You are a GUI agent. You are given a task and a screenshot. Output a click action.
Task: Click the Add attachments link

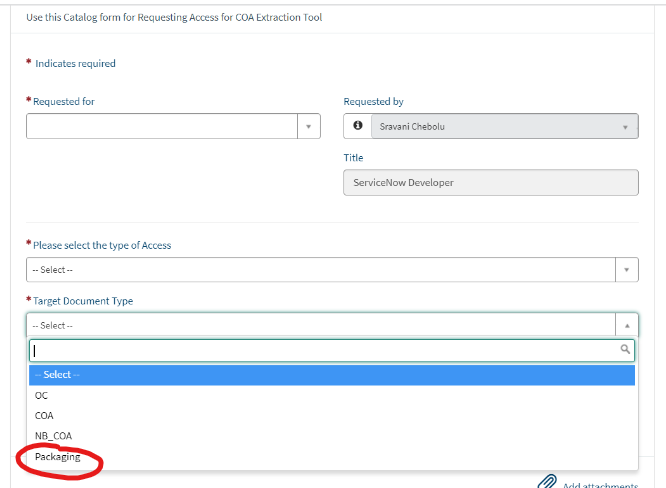click(600, 485)
